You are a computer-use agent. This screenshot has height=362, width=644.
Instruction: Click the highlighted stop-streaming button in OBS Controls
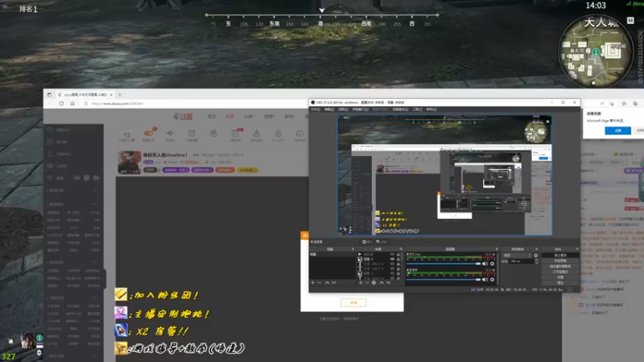(x=560, y=255)
